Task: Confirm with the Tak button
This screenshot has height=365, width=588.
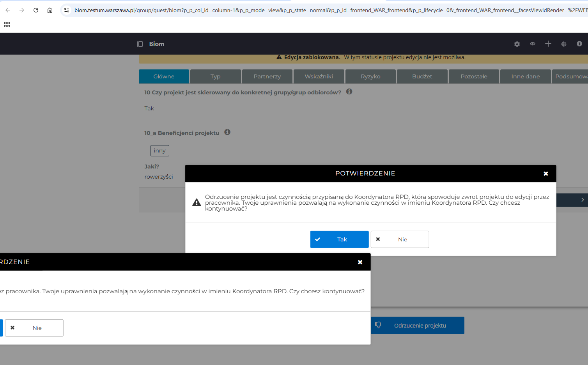Action: click(339, 239)
